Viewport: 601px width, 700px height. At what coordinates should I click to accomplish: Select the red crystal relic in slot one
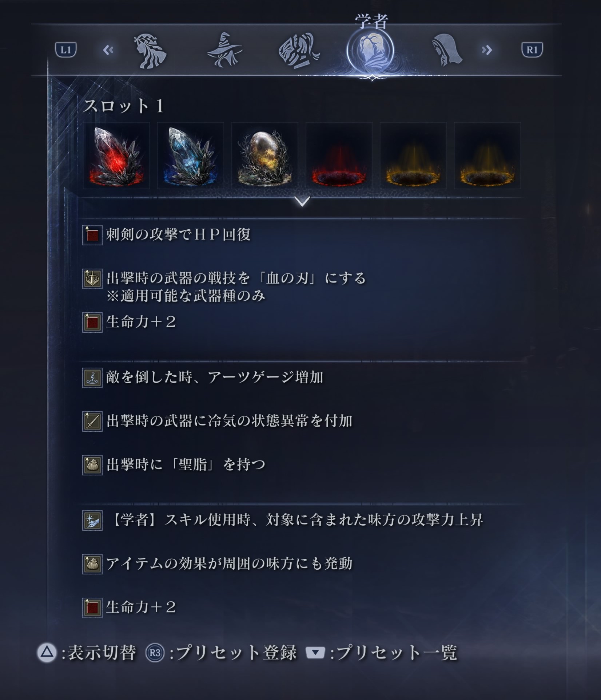pyautogui.click(x=116, y=156)
